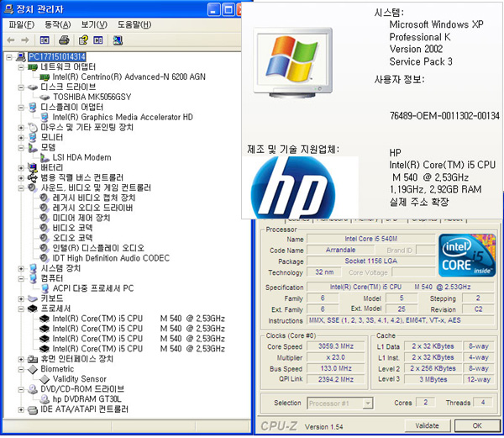Viewport: 504px width, 438px height.
Task: Open the 동작(A) menu
Action: 57,24
